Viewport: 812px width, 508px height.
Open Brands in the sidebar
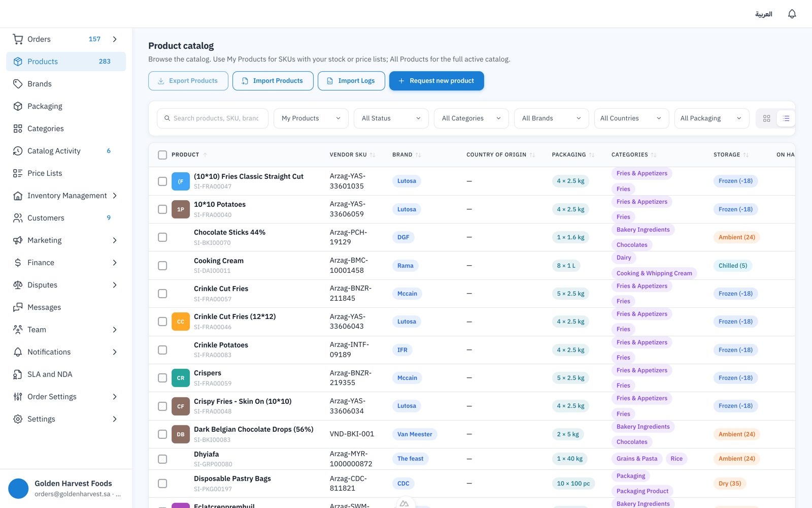(x=66, y=84)
